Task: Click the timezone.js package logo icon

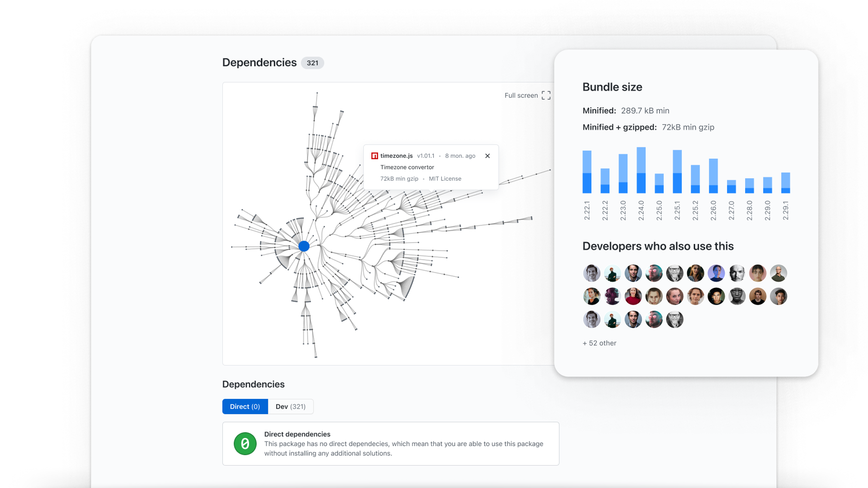Action: point(375,156)
